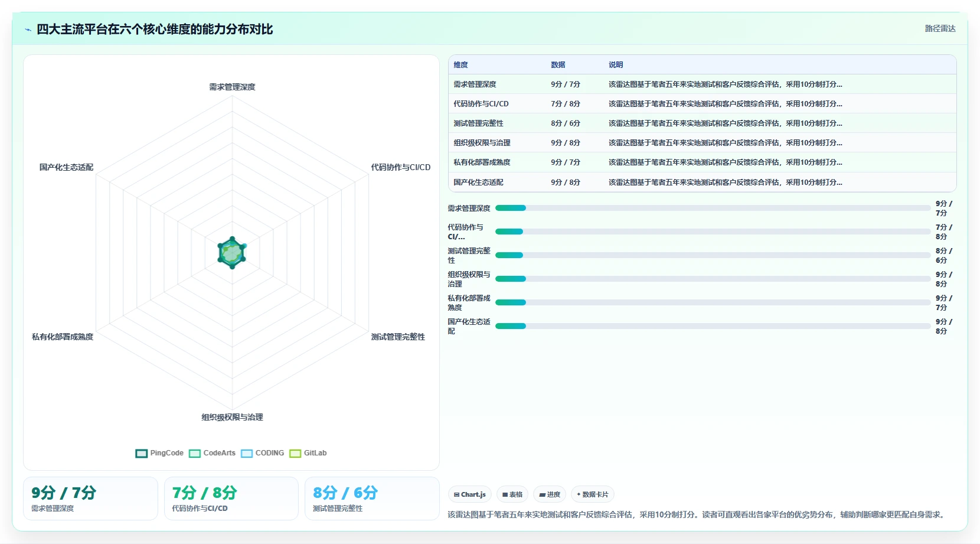980x544 pixels.
Task: Toggle the CodeArts legend item
Action: (x=212, y=453)
